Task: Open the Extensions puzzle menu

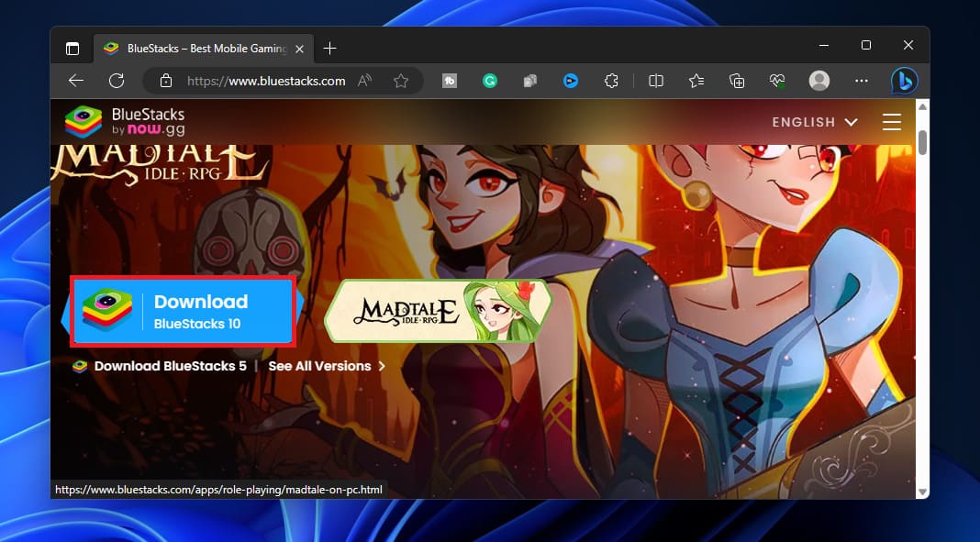Action: [x=611, y=81]
